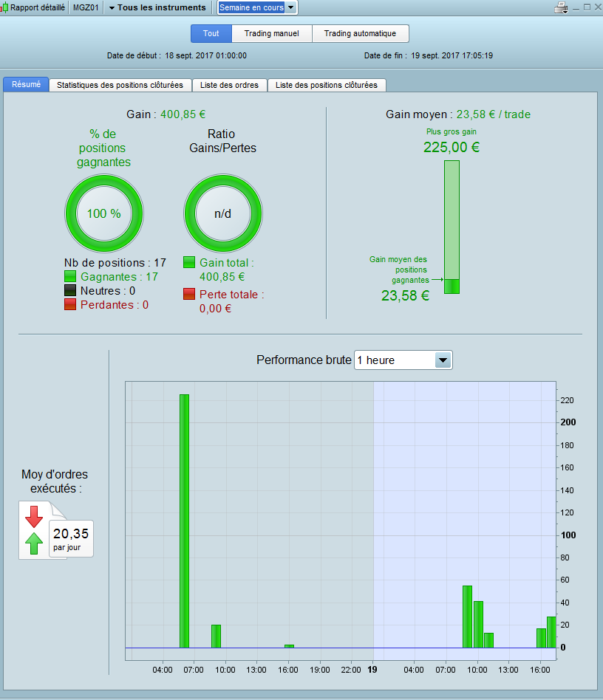This screenshot has width=603, height=700.
Task: Click the green Gain total square
Action: click(x=189, y=263)
